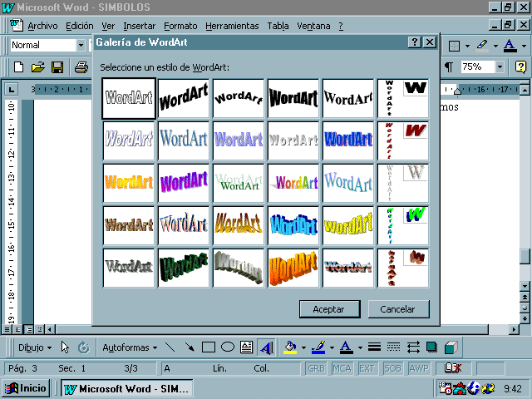The height and width of the screenshot is (399, 532).
Task: Select the yellow wavy WordArt style
Action: (348, 225)
